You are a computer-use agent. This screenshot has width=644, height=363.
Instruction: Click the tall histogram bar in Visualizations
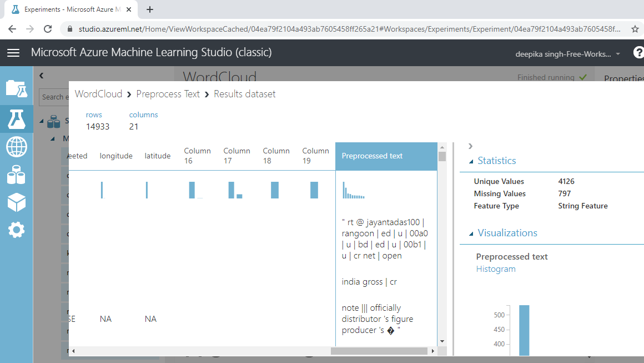(524, 330)
